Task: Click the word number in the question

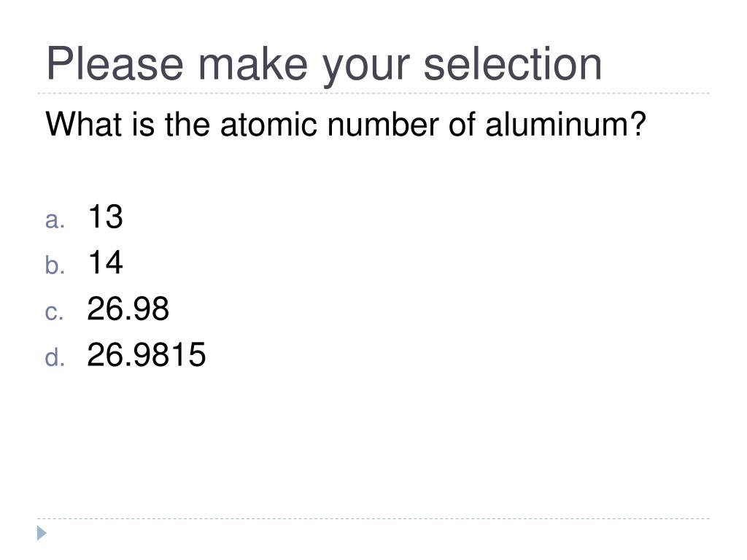Action: [382, 124]
